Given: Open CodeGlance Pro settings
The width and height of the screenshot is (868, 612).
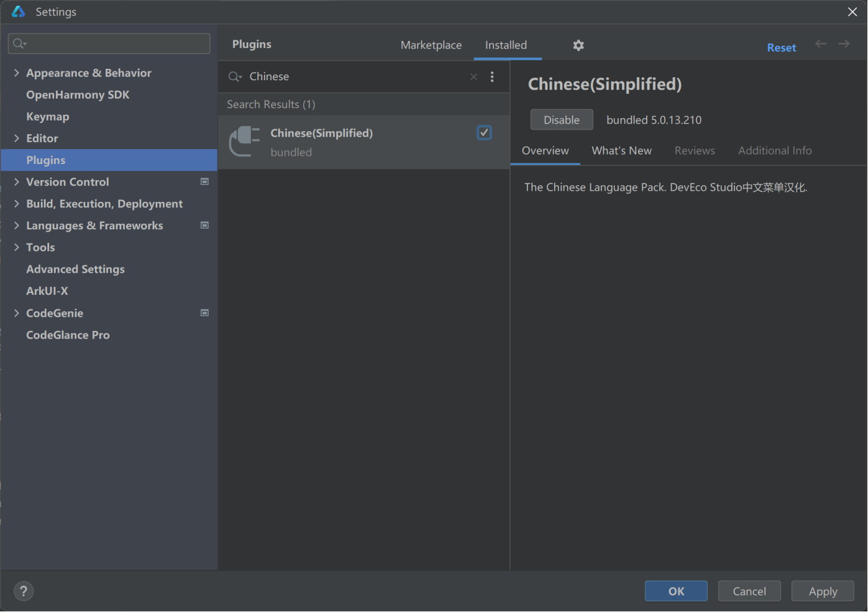Looking at the screenshot, I should (68, 335).
